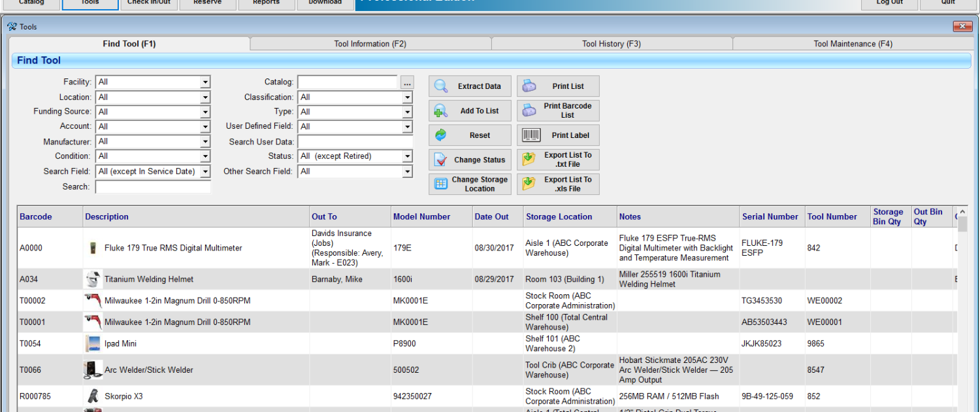Switch to Find Tool (F1) tab
980x412 pixels.
coord(129,44)
